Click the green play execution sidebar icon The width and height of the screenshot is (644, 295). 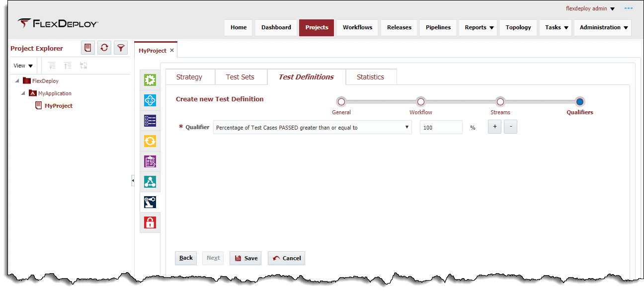pyautogui.click(x=150, y=80)
